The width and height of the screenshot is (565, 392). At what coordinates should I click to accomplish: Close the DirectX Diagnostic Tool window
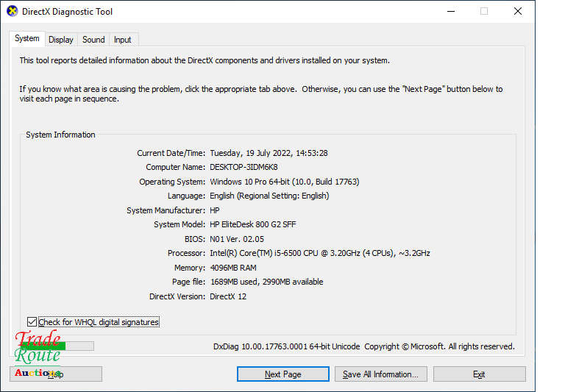pos(518,12)
